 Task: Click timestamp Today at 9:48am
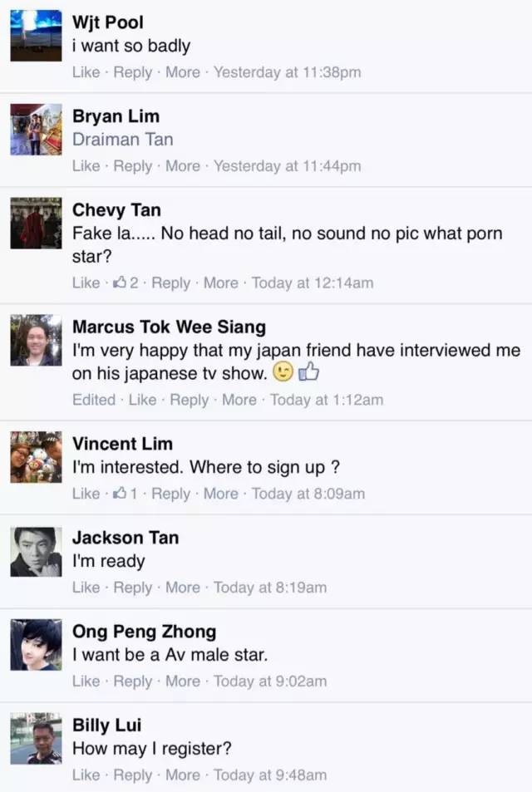[x=270, y=775]
